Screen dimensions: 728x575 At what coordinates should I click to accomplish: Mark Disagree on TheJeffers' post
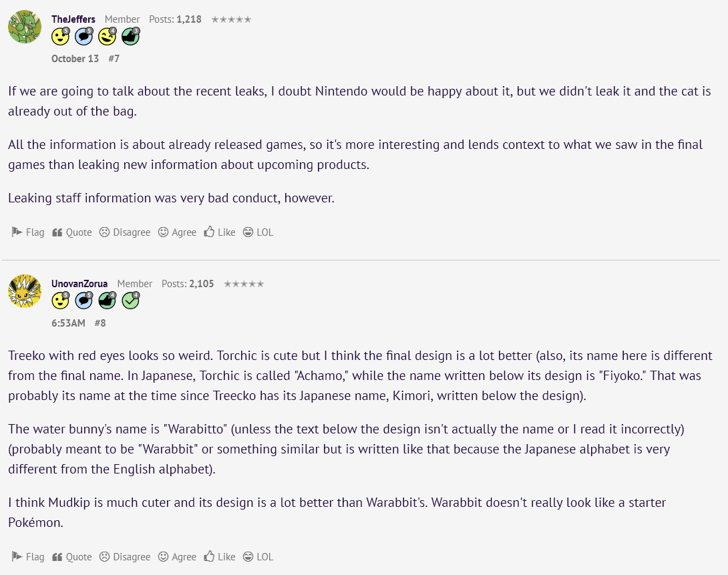click(x=125, y=232)
